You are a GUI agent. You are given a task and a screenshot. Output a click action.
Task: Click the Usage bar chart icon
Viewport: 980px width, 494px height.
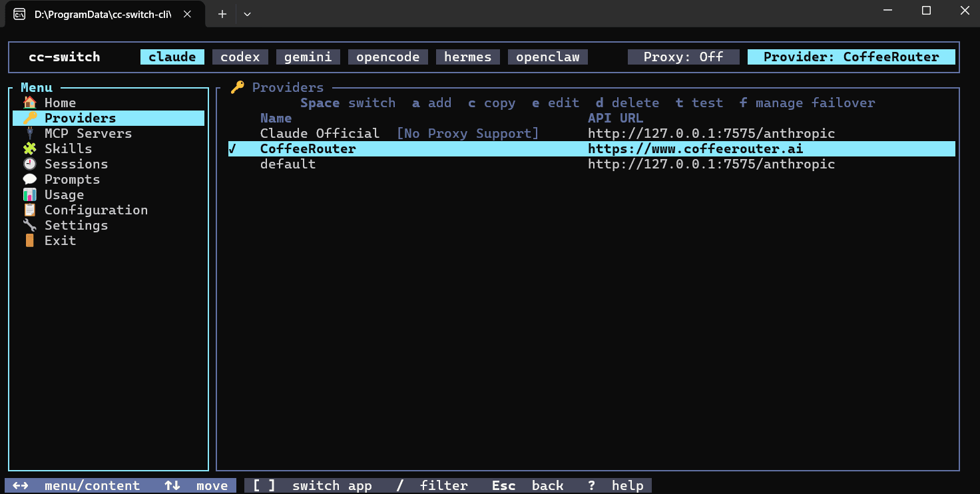[29, 194]
